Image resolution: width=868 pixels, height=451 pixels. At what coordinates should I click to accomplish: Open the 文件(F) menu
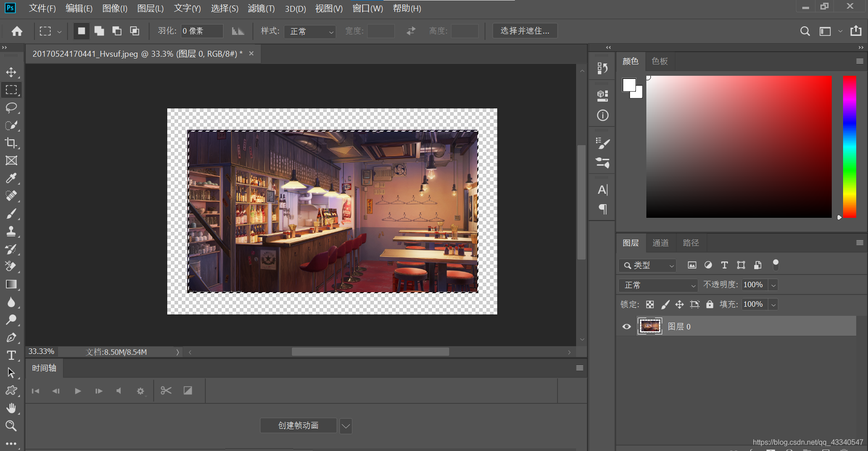pyautogui.click(x=42, y=9)
